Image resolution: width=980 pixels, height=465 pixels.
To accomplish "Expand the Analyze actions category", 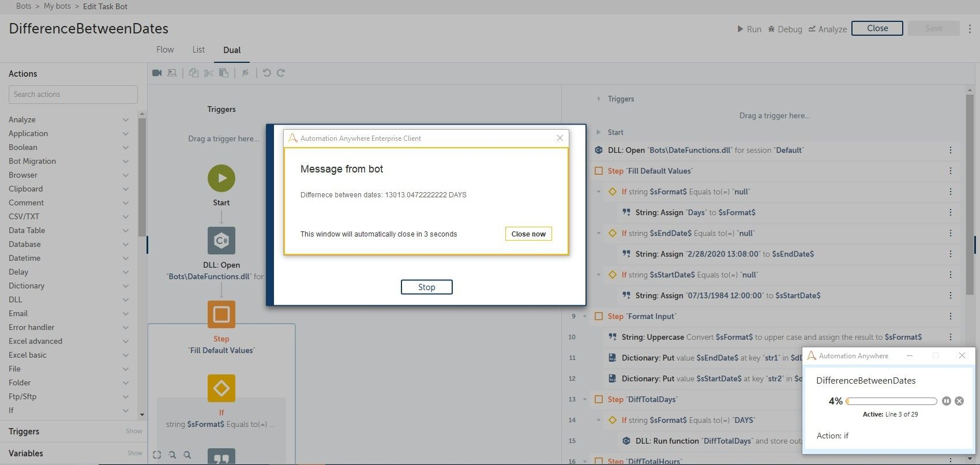I will coord(125,119).
